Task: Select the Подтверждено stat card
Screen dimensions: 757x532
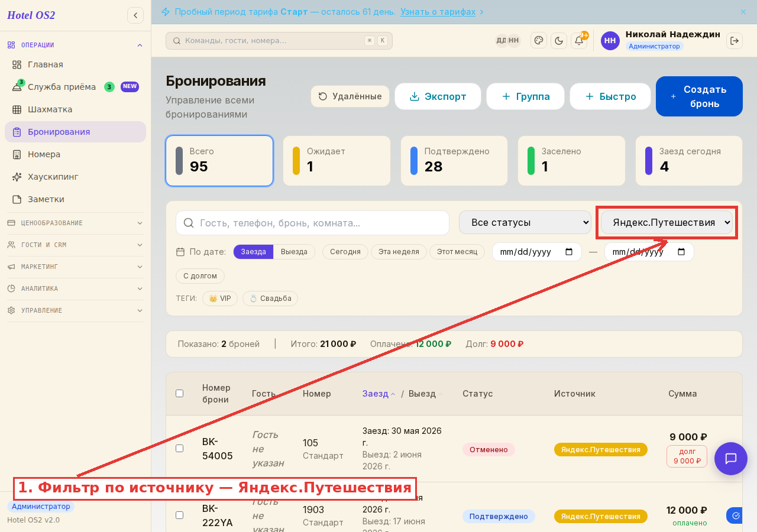Action: (454, 161)
